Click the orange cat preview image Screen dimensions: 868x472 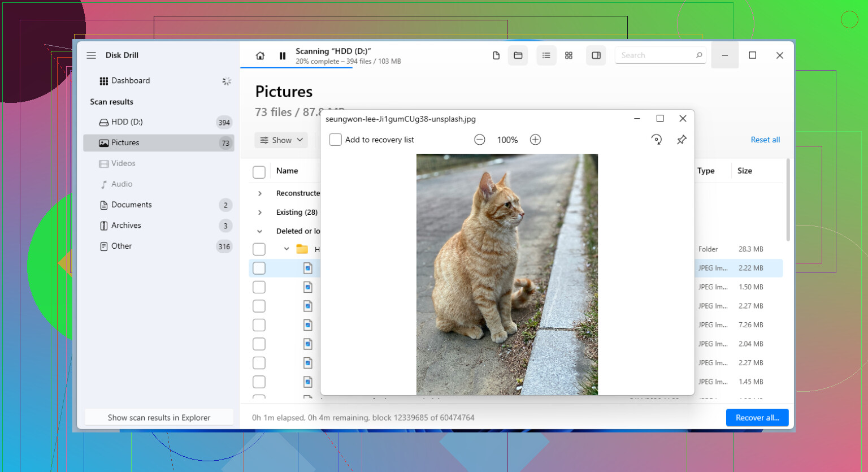point(507,274)
